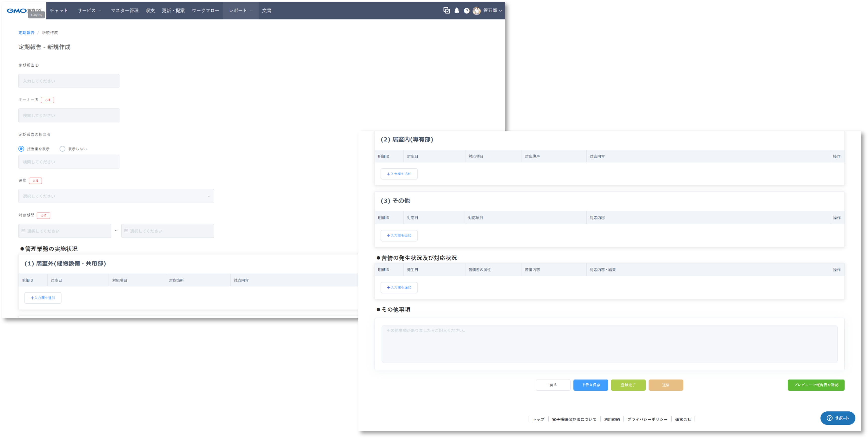The height and width of the screenshot is (438, 868).
Task: Open calendar for period start date
Action: click(x=65, y=231)
